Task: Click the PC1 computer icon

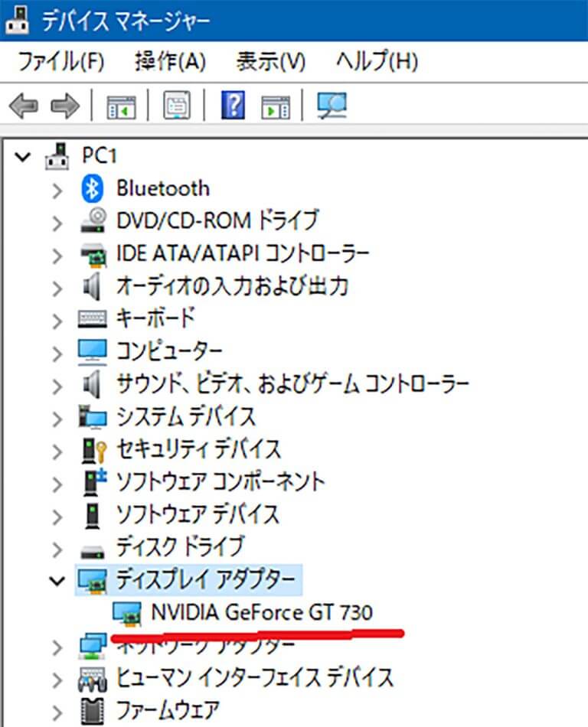Action: click(x=57, y=156)
